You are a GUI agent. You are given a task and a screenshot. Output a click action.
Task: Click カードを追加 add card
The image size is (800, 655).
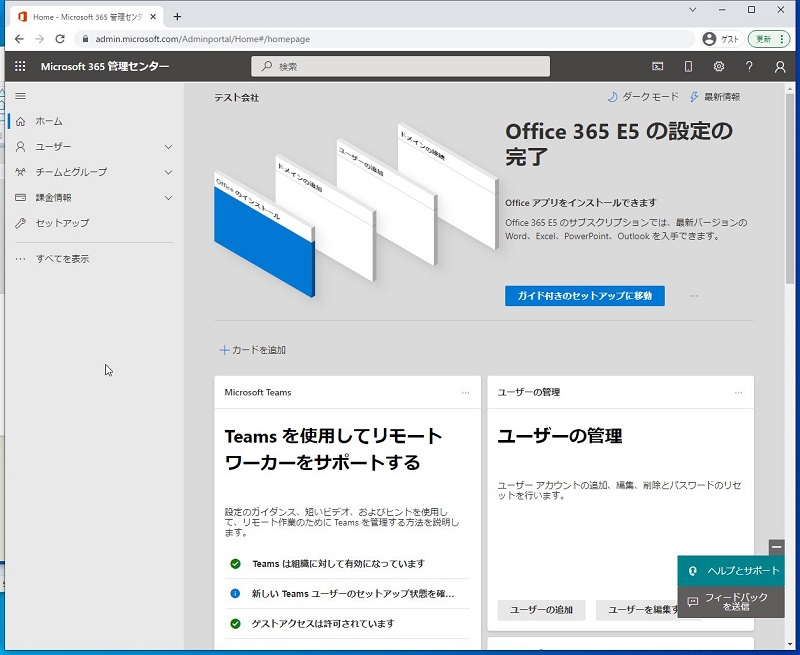253,350
